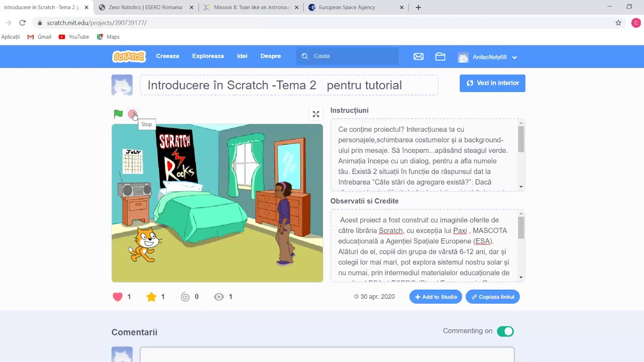Open the YouTube bookmark
644x362 pixels.
74,37
